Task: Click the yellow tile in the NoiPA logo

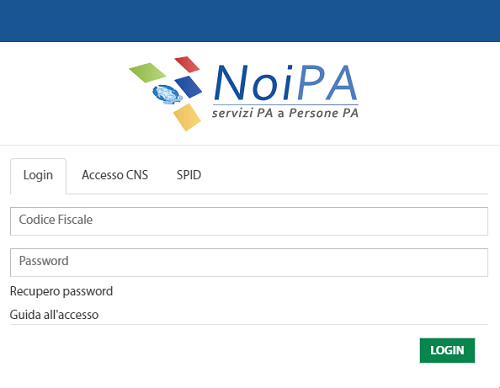Action: pos(187,117)
